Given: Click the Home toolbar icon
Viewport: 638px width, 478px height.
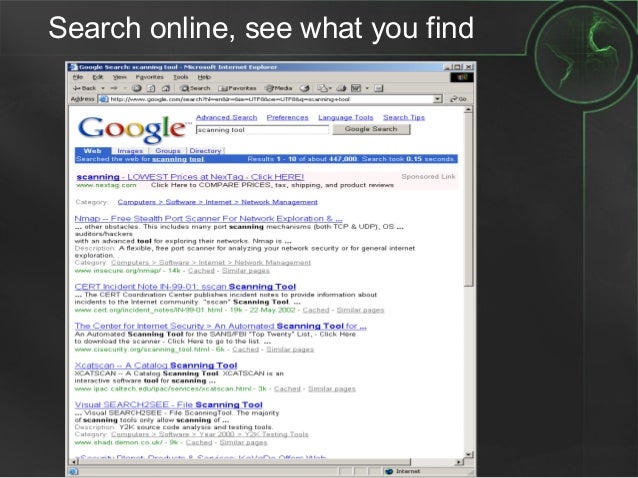Looking at the screenshot, I should click(166, 88).
